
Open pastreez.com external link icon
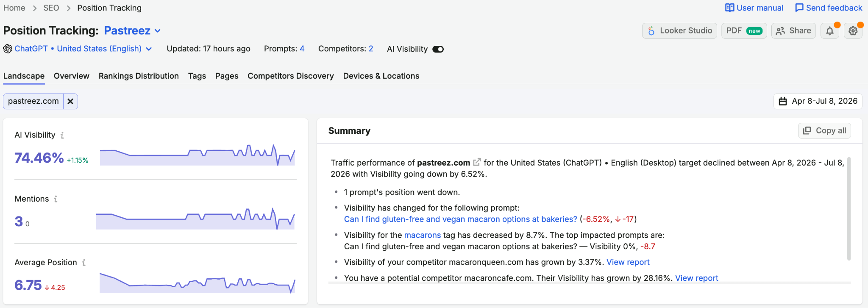[477, 162]
